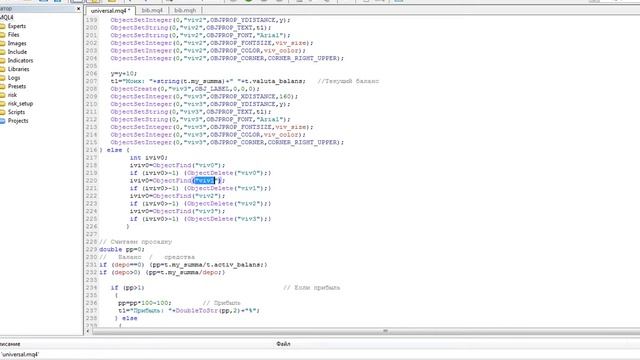Image resolution: width=640 pixels, height=360 pixels.
Task: Select the Presets folder
Action: tap(17, 86)
